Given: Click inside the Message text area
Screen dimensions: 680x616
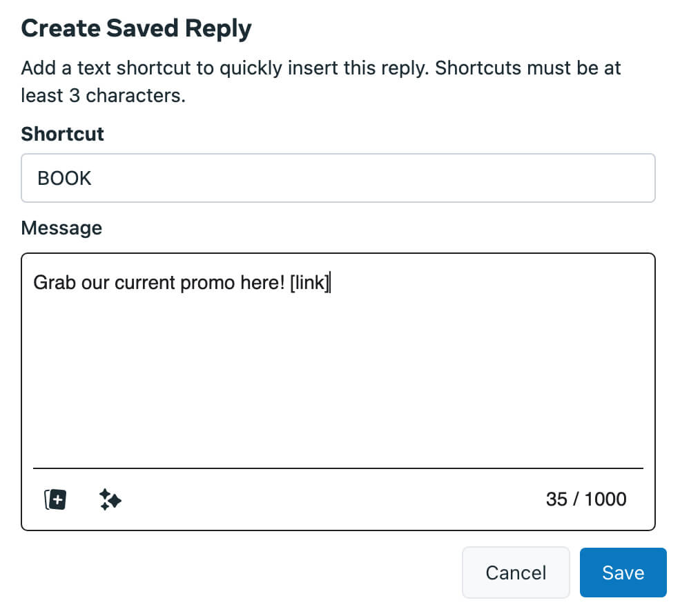Looking at the screenshot, I should point(338,359).
